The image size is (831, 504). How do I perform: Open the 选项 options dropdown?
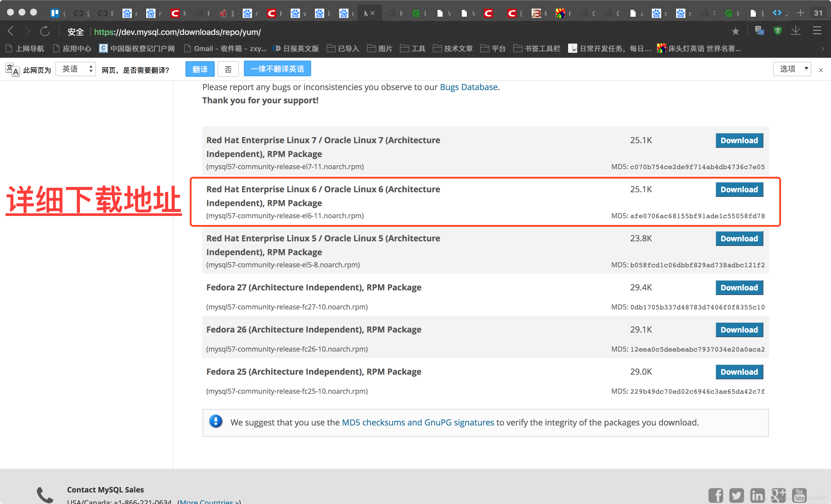click(x=792, y=69)
